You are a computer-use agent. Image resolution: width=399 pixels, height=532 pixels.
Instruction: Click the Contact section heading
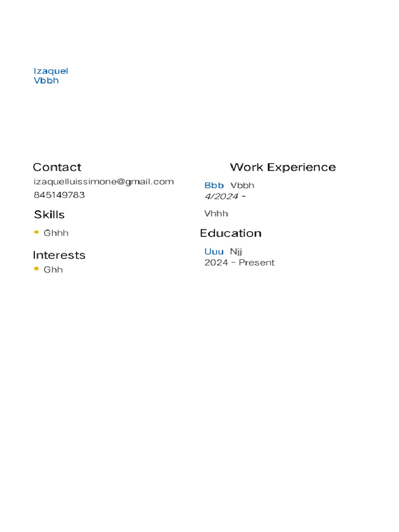point(57,167)
